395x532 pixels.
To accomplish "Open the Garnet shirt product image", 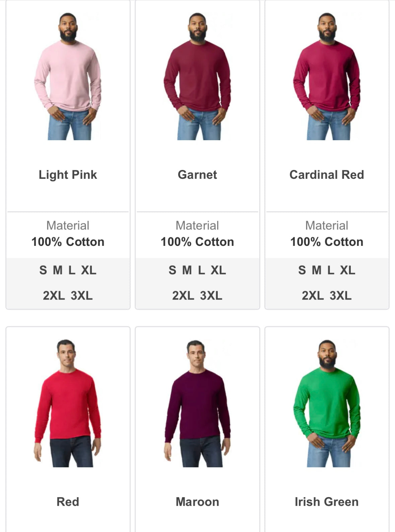I will coord(197,76).
